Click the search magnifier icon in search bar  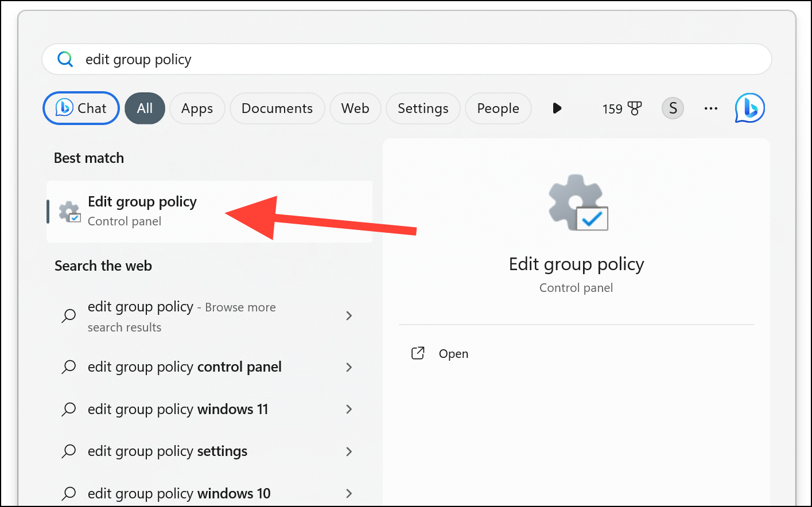click(x=65, y=59)
